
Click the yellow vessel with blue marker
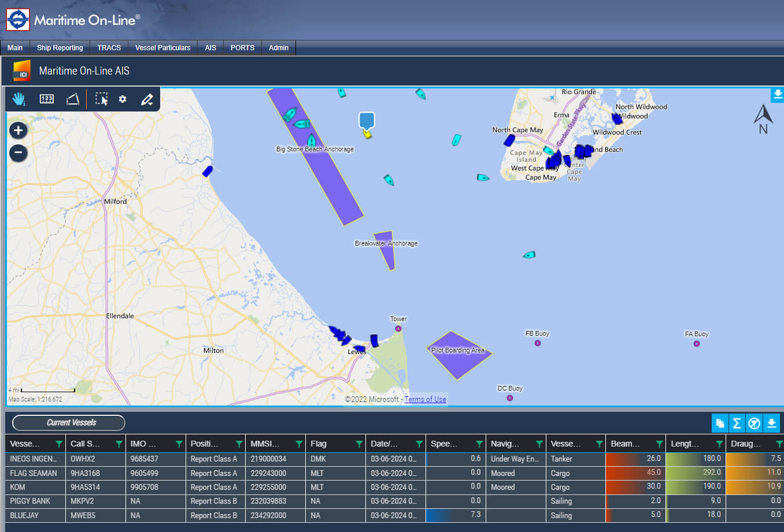coord(367,133)
